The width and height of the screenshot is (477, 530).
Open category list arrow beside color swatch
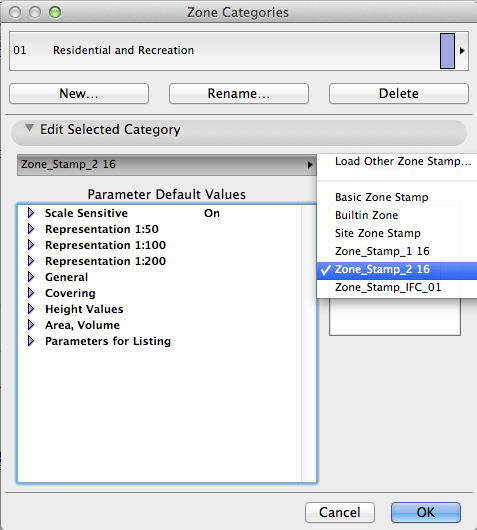(x=462, y=51)
